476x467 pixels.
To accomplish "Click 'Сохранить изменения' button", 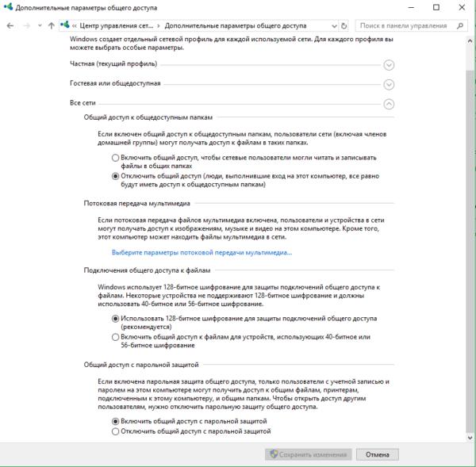I will [308, 454].
